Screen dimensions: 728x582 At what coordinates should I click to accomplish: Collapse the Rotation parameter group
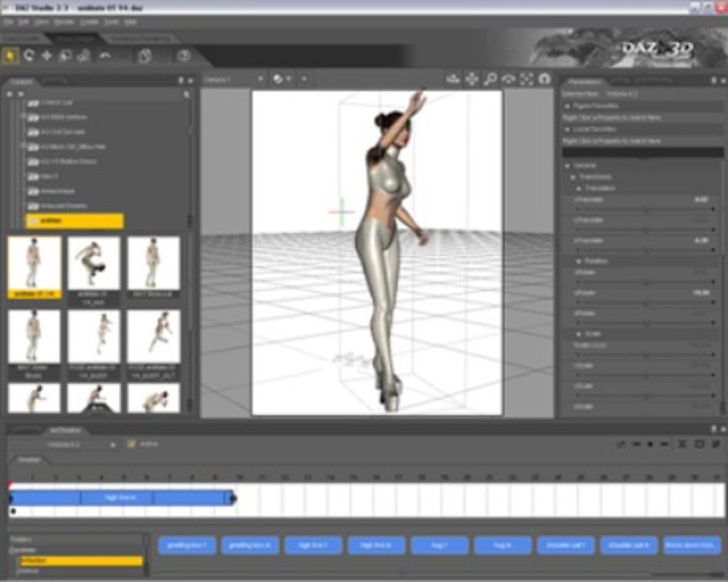pyautogui.click(x=580, y=261)
